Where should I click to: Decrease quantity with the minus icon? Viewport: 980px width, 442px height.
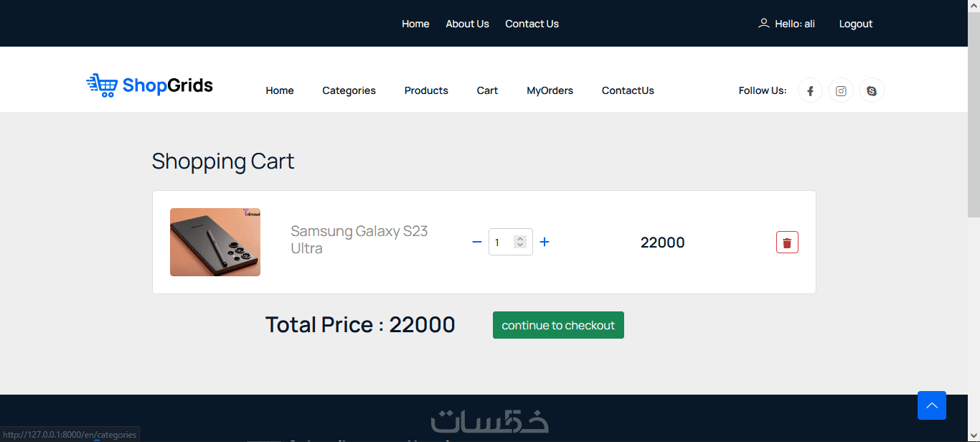point(477,243)
